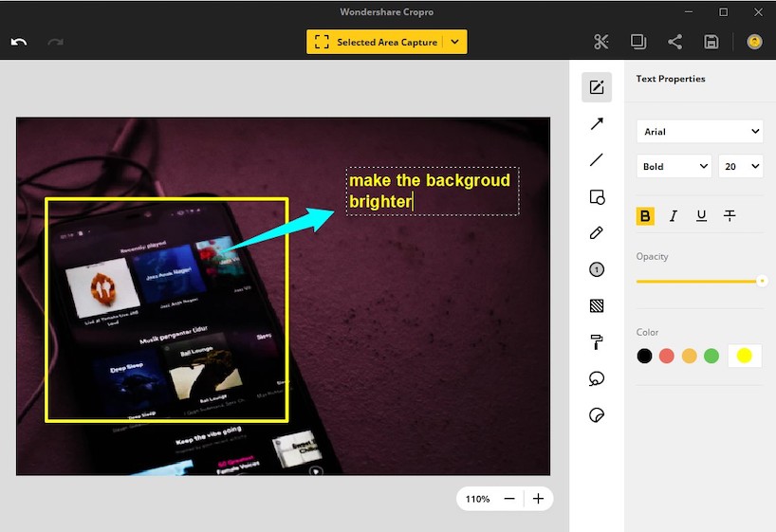Expand the capture mode dropdown arrow
Image resolution: width=776 pixels, height=532 pixels.
click(455, 42)
